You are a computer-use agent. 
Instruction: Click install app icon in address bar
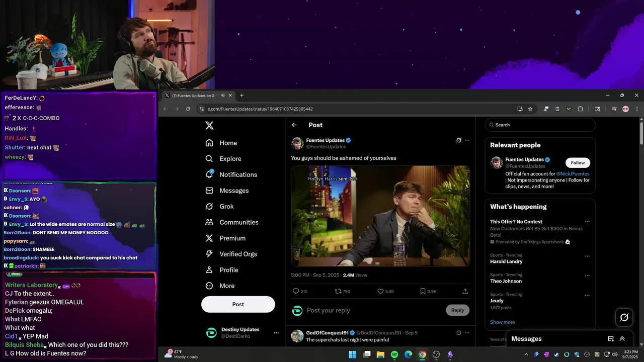[520, 109]
